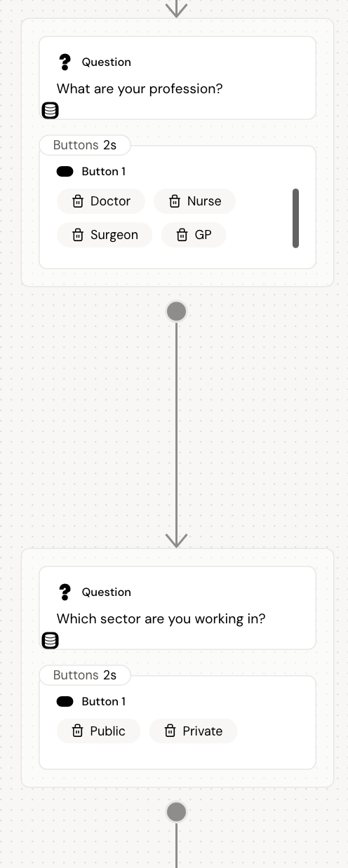Delete the Doctor button option via trash icon
This screenshot has width=348, height=868.
pos(78,201)
